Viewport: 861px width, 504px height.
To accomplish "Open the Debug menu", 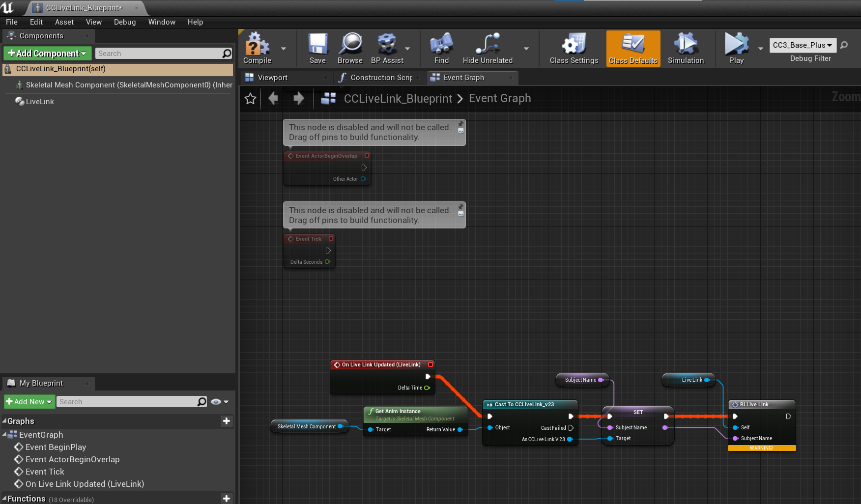I will point(125,22).
